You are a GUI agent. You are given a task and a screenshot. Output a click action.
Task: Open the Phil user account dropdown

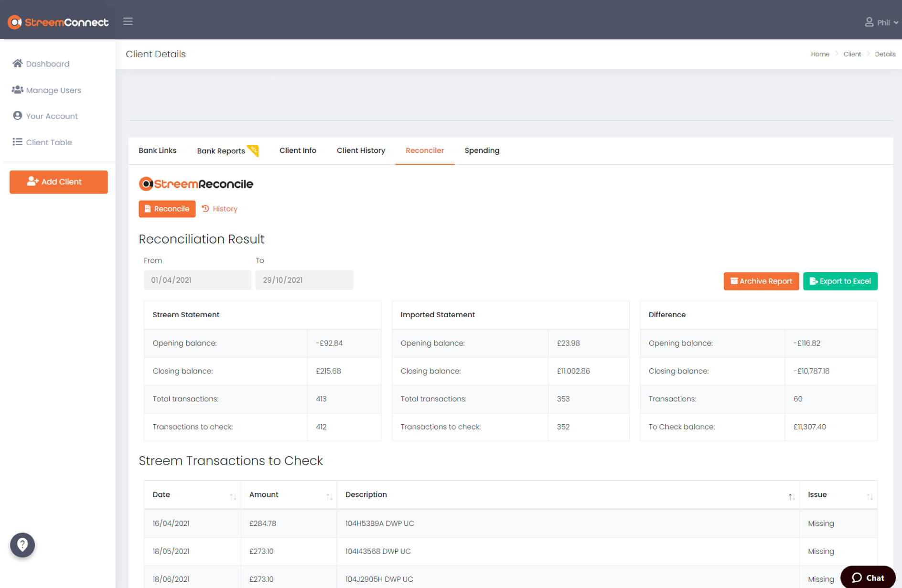(881, 22)
